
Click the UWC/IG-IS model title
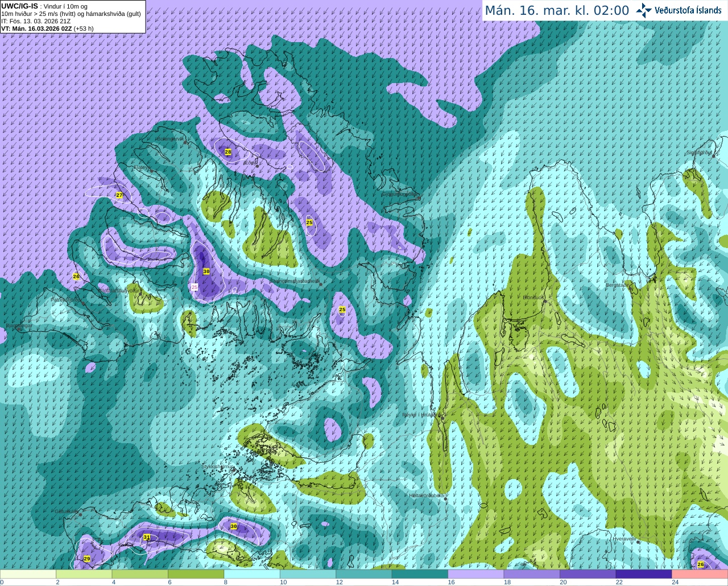pyautogui.click(x=20, y=6)
